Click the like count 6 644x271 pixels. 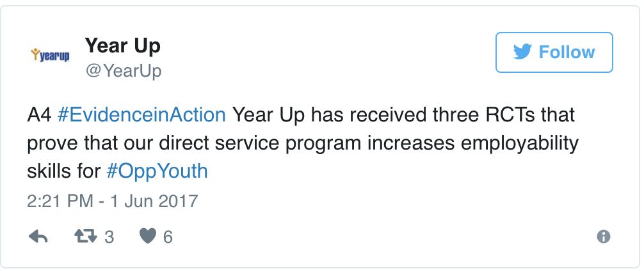(168, 237)
